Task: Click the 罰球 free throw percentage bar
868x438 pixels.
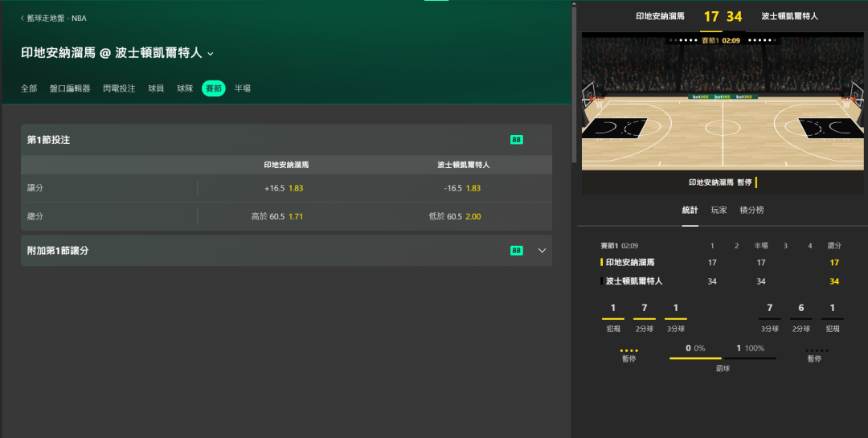Action: tap(723, 358)
